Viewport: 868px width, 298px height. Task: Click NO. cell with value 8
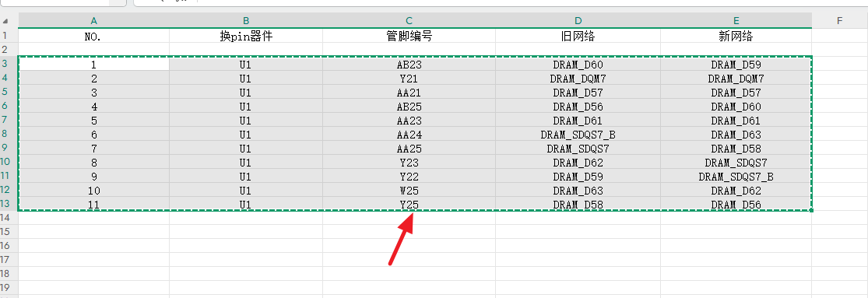click(94, 163)
